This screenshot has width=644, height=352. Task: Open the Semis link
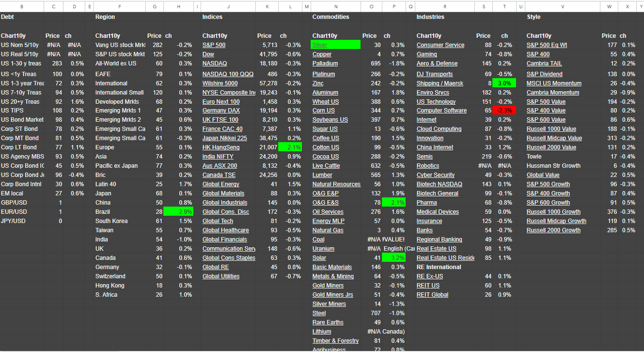[x=425, y=157]
